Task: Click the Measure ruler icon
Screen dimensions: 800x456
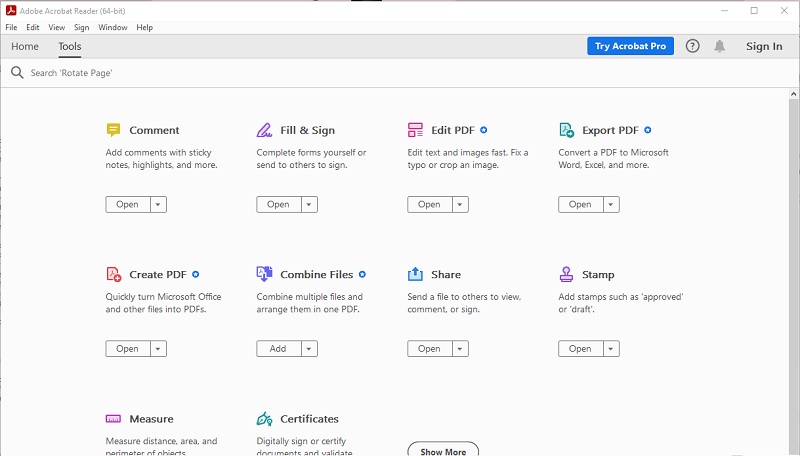Action: pyautogui.click(x=113, y=419)
